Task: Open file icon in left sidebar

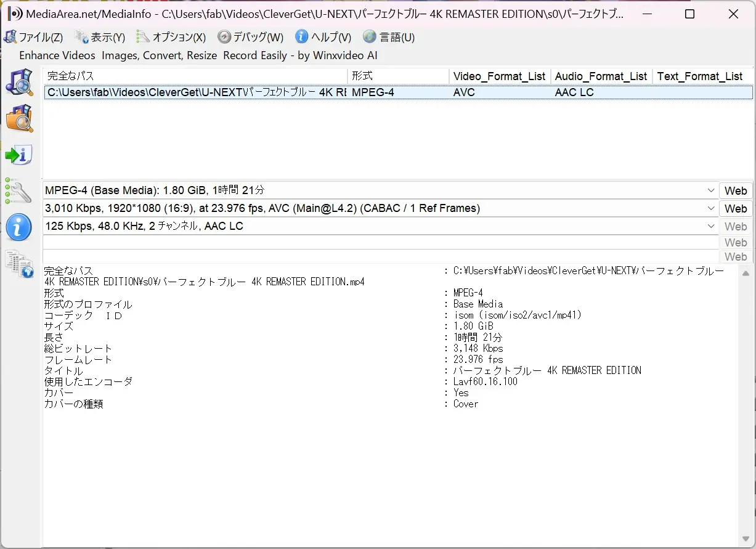Action: click(x=19, y=83)
